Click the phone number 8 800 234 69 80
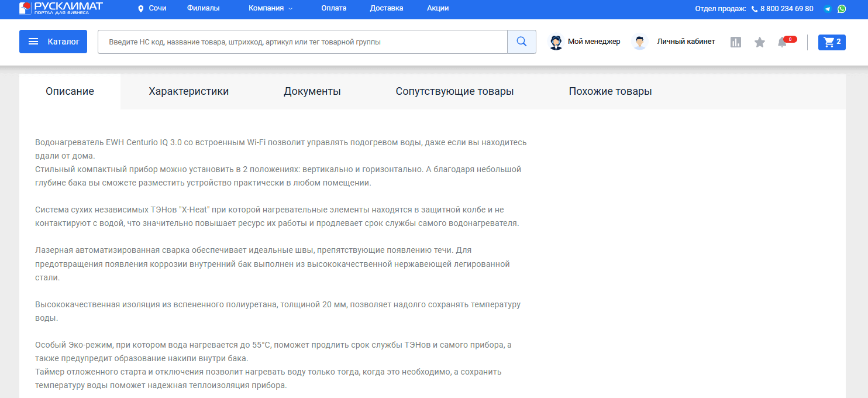The height and width of the screenshot is (398, 868). pos(786,9)
